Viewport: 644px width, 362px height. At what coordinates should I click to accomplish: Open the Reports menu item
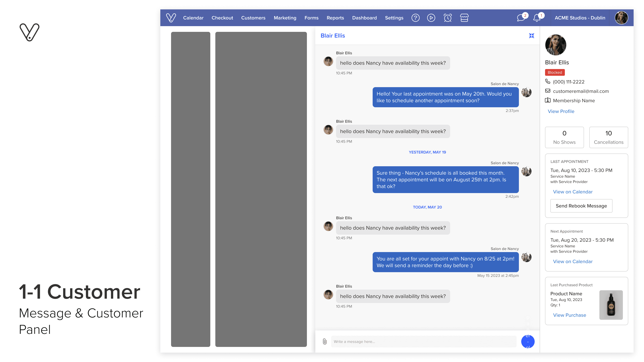click(x=335, y=18)
